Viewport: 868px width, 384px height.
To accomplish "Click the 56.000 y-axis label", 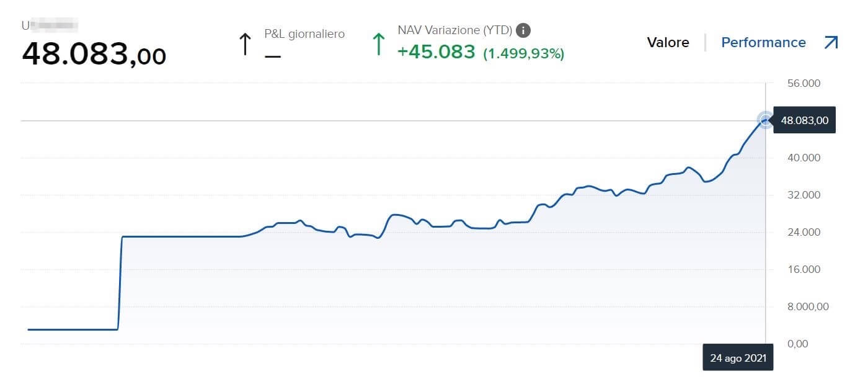I will pos(804,84).
